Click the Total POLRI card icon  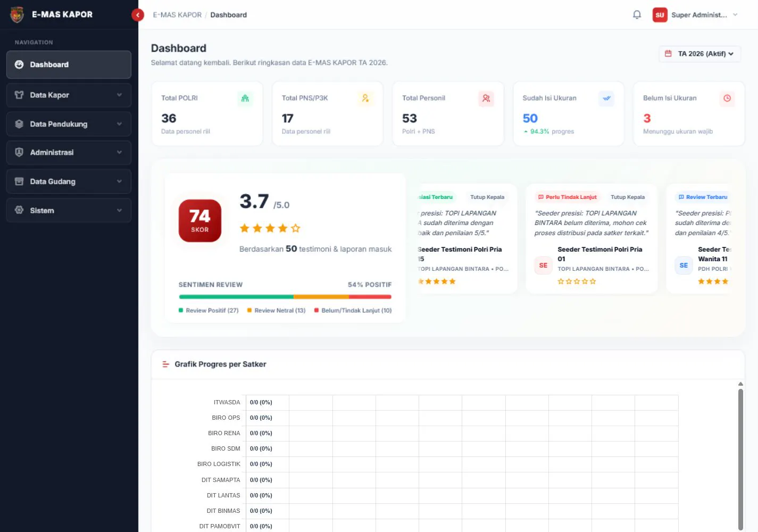[x=245, y=98]
